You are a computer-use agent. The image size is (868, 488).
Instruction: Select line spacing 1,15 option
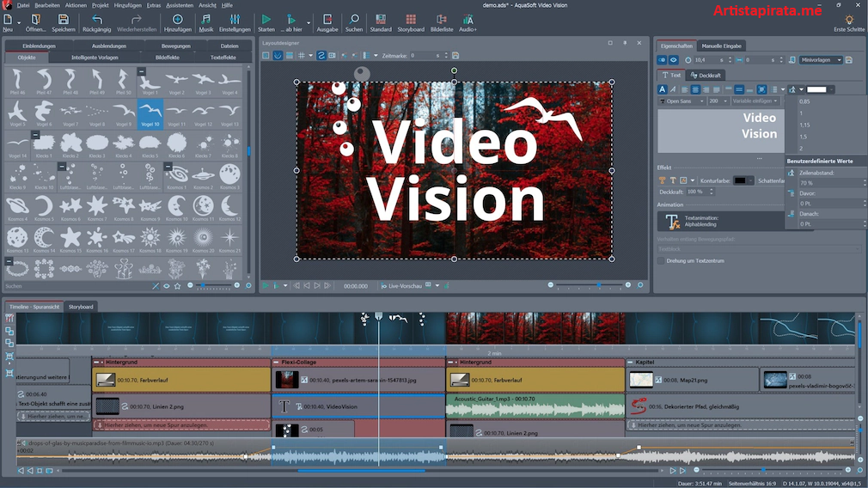[x=804, y=125]
